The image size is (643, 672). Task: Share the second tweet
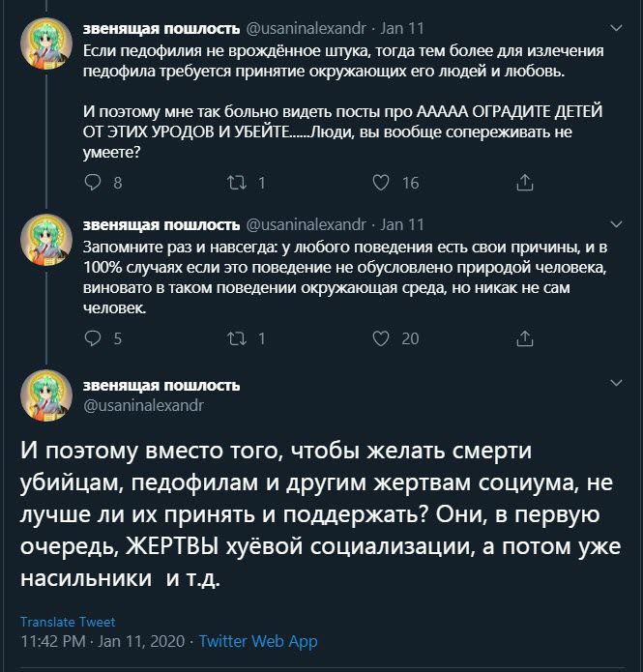[525, 338]
